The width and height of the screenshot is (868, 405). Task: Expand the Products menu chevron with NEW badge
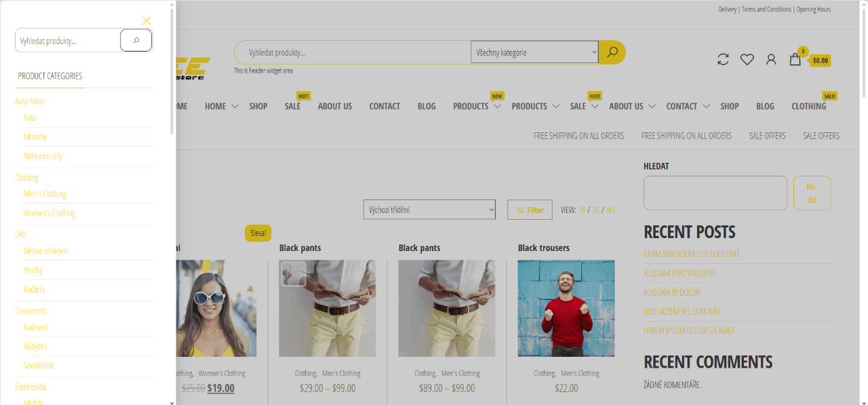[x=497, y=107]
